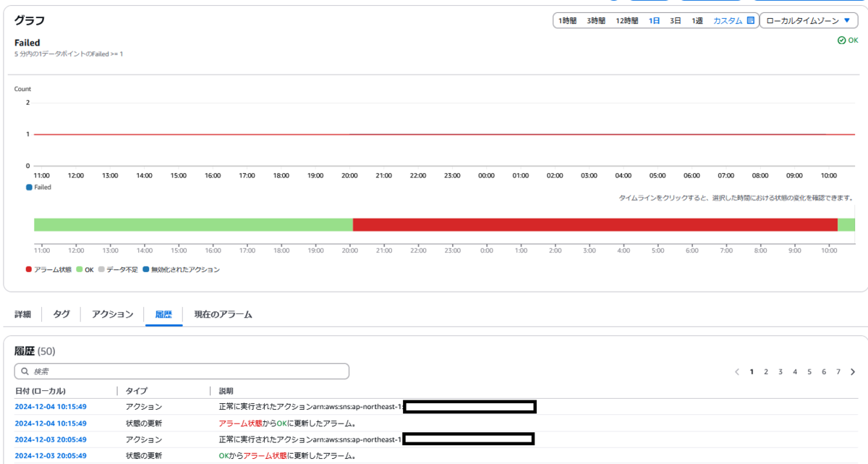Select the 1週 time range

point(697,21)
